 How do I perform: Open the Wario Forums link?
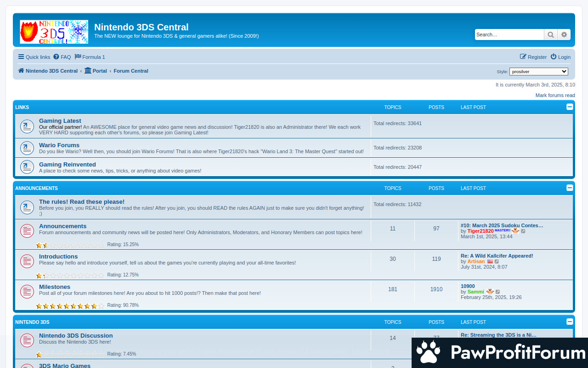pyautogui.click(x=59, y=145)
